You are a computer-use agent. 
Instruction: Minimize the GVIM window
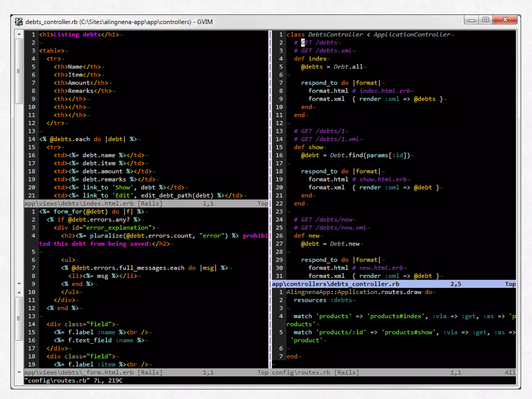[x=471, y=20]
